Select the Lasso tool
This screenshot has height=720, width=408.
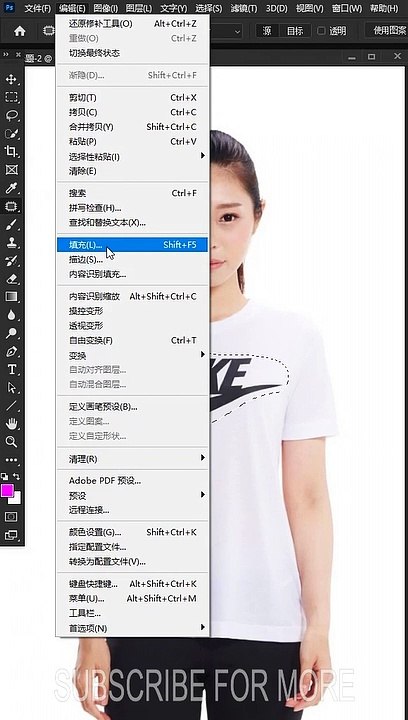11,115
